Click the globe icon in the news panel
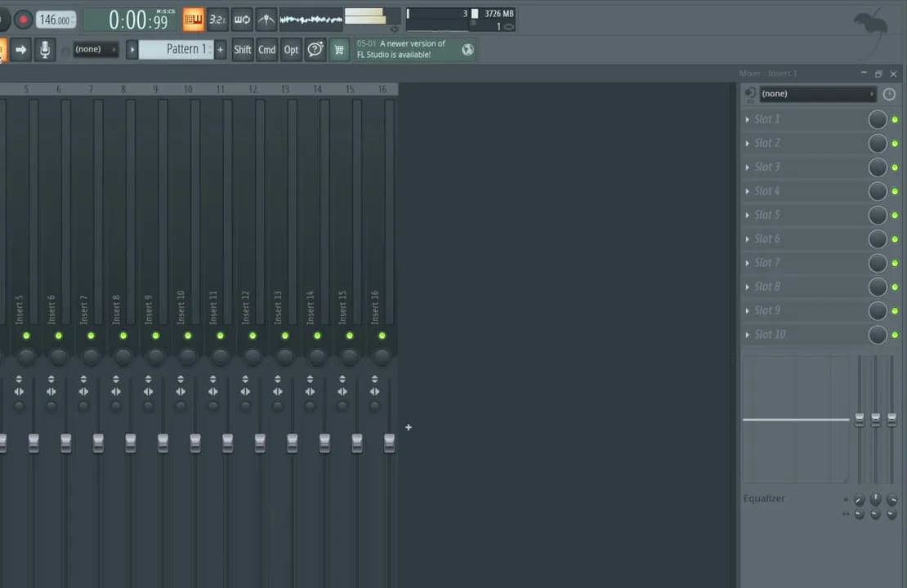Screen dimensions: 907x588 pos(467,50)
